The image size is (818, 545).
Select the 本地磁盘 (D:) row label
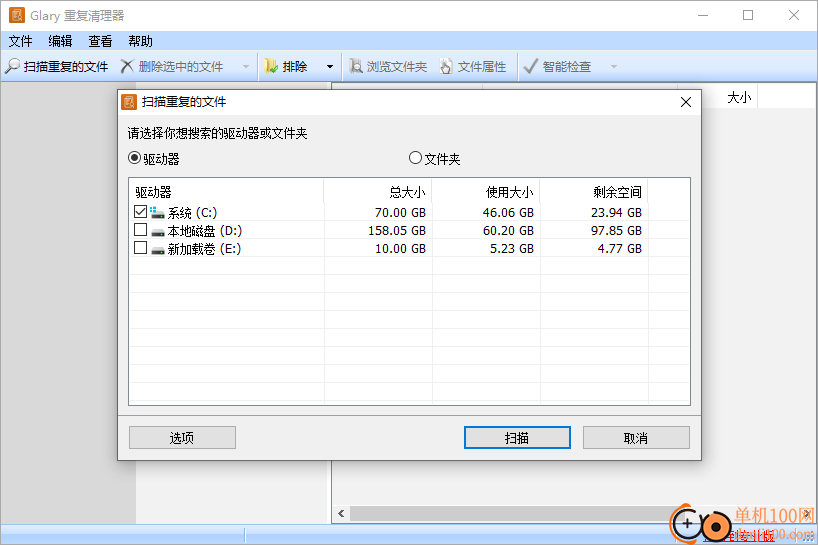point(204,231)
